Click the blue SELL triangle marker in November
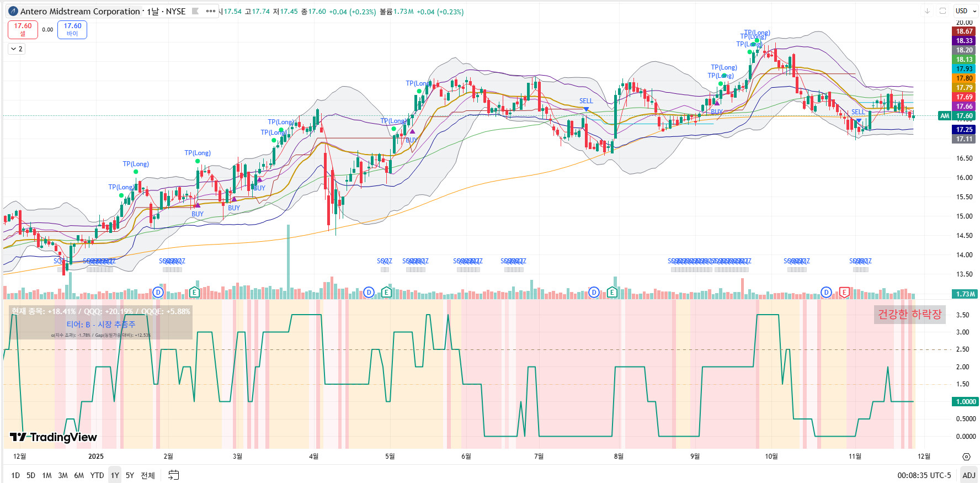 (x=859, y=120)
